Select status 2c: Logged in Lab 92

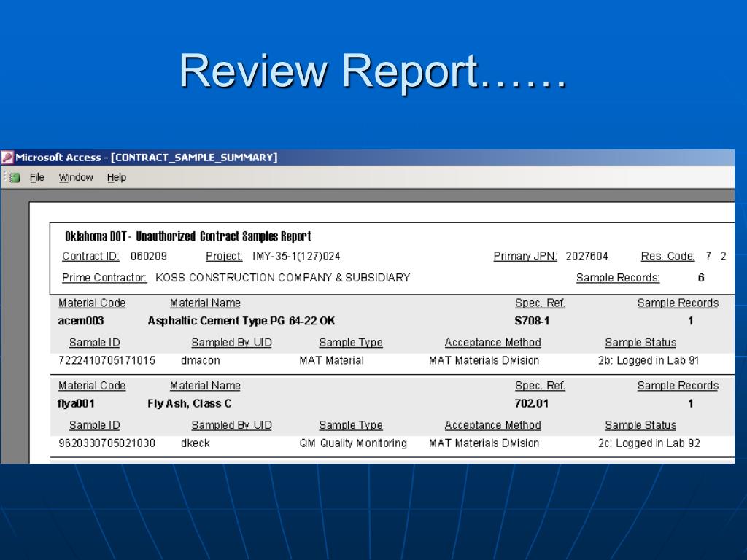(x=649, y=443)
